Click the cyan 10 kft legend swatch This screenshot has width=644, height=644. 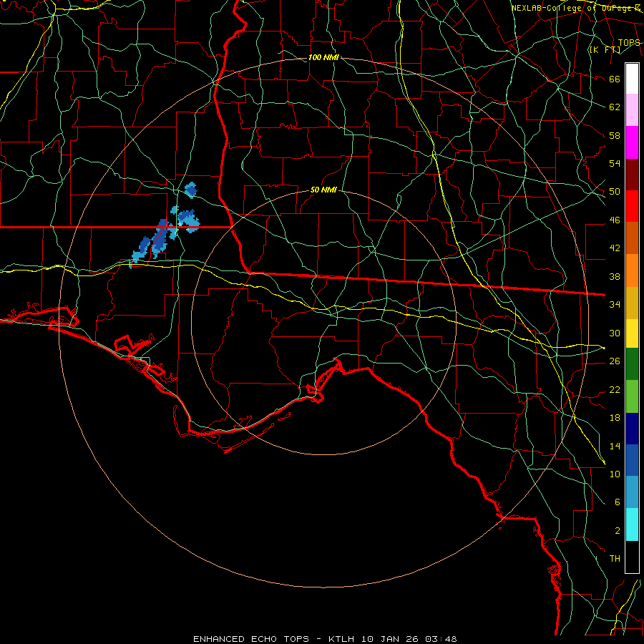pos(632,525)
